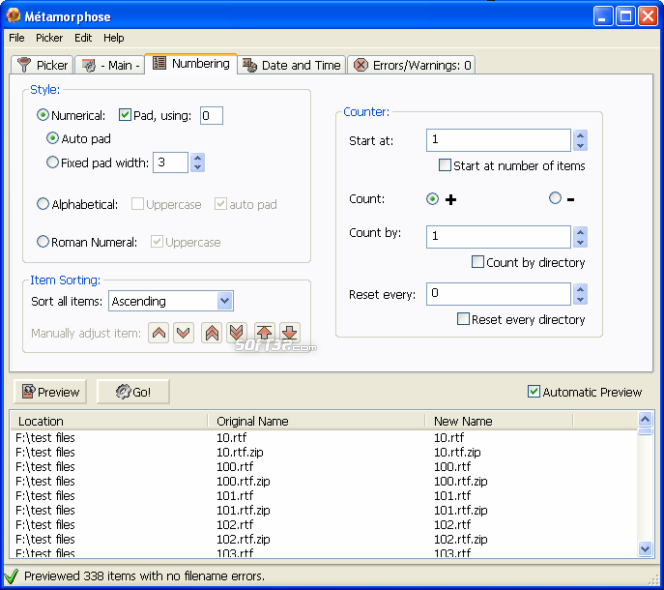This screenshot has width=664, height=590.
Task: Select the 100.rtf.zip original name row
Action: (x=243, y=481)
